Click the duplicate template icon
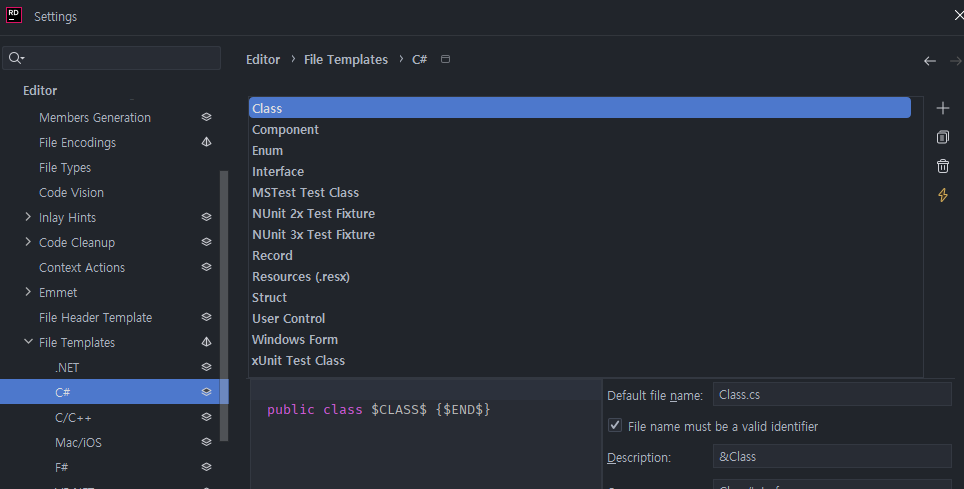The height and width of the screenshot is (489, 964). coord(942,137)
